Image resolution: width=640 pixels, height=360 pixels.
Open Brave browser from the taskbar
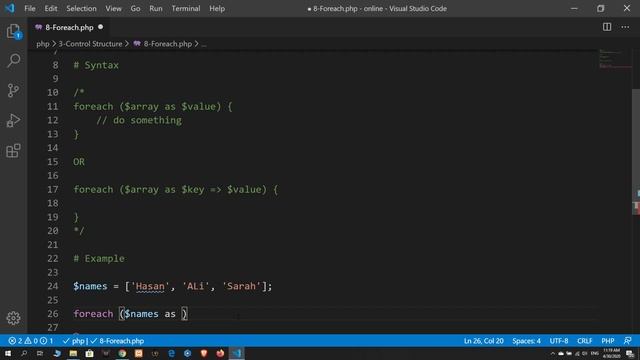click(204, 353)
